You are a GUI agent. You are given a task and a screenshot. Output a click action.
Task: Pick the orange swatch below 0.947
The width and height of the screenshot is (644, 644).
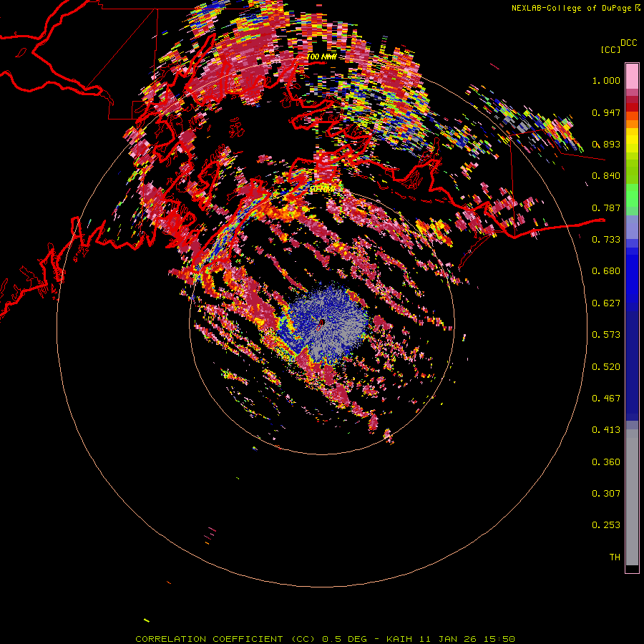[632, 124]
